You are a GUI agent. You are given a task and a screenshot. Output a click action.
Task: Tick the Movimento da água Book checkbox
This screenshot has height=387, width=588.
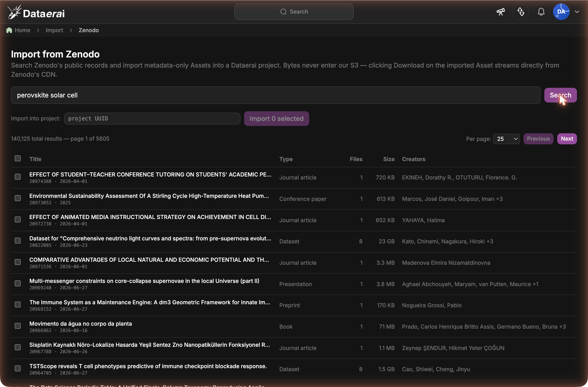pyautogui.click(x=17, y=326)
